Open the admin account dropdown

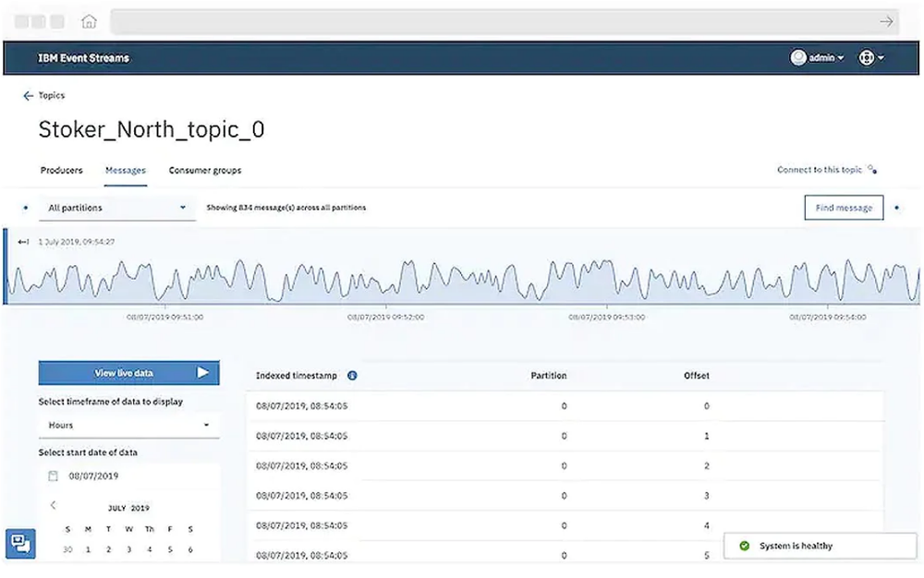(x=825, y=57)
